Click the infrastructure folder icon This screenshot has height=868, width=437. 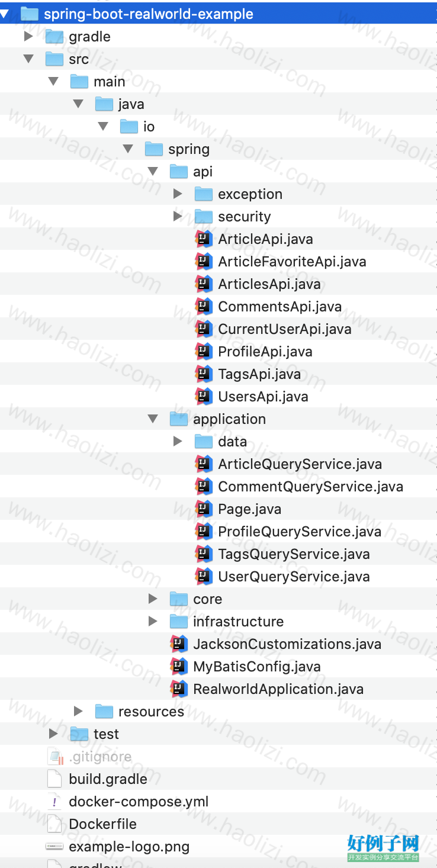(x=179, y=622)
